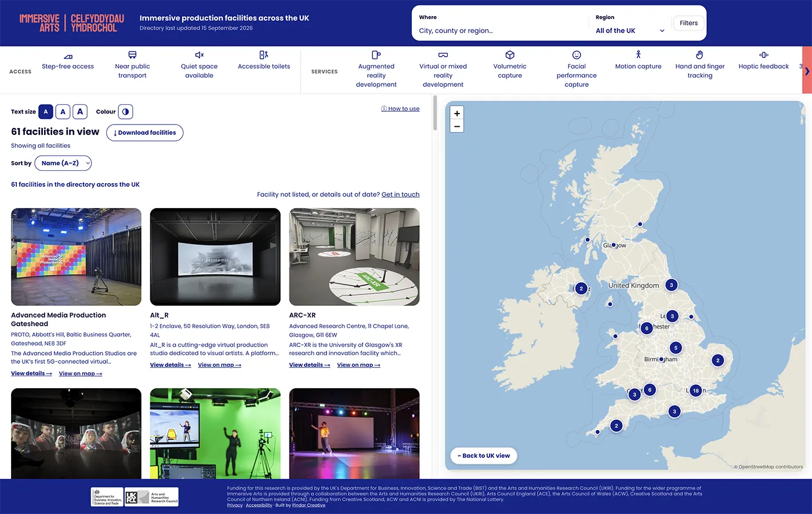
Task: Filter by Haptic feedback service
Action: point(763,61)
